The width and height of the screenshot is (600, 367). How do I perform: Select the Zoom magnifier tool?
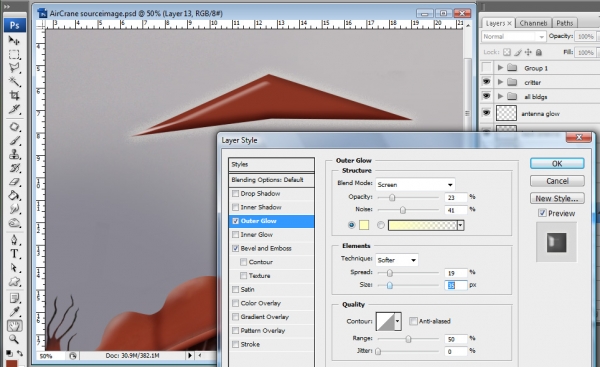15,339
